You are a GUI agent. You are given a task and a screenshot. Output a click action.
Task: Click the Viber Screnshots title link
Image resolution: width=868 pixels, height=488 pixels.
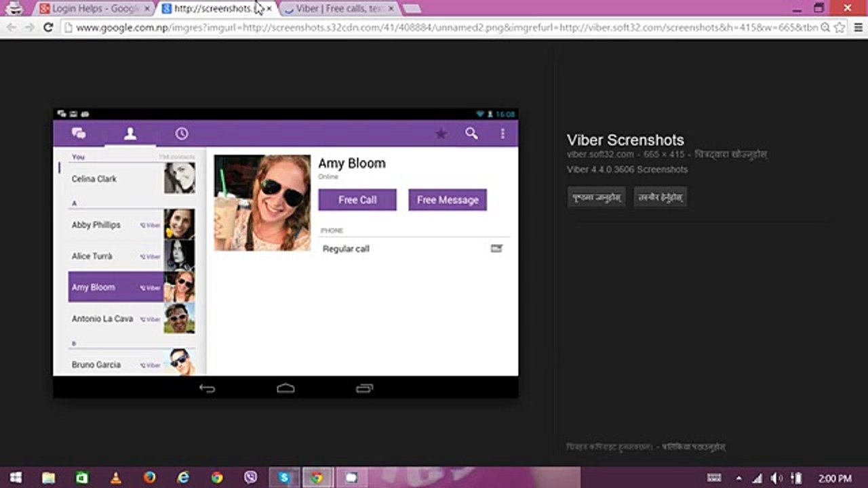coord(625,140)
